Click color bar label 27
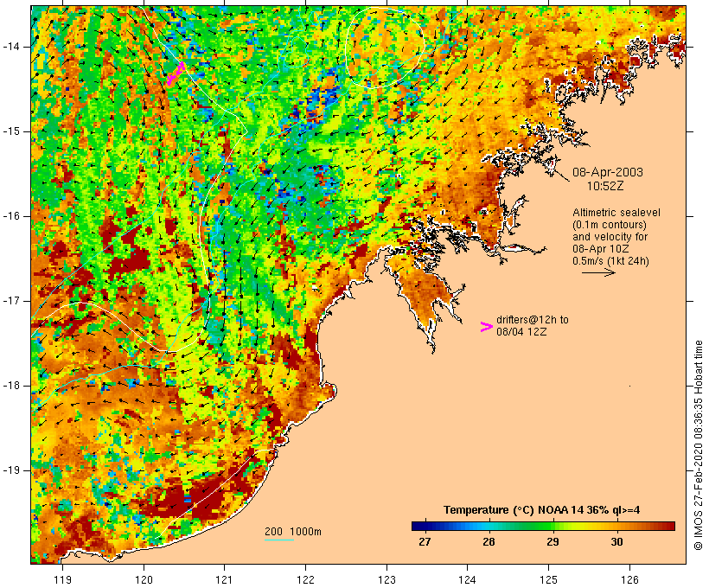Viewport: 709px width, 588px height. click(x=425, y=541)
